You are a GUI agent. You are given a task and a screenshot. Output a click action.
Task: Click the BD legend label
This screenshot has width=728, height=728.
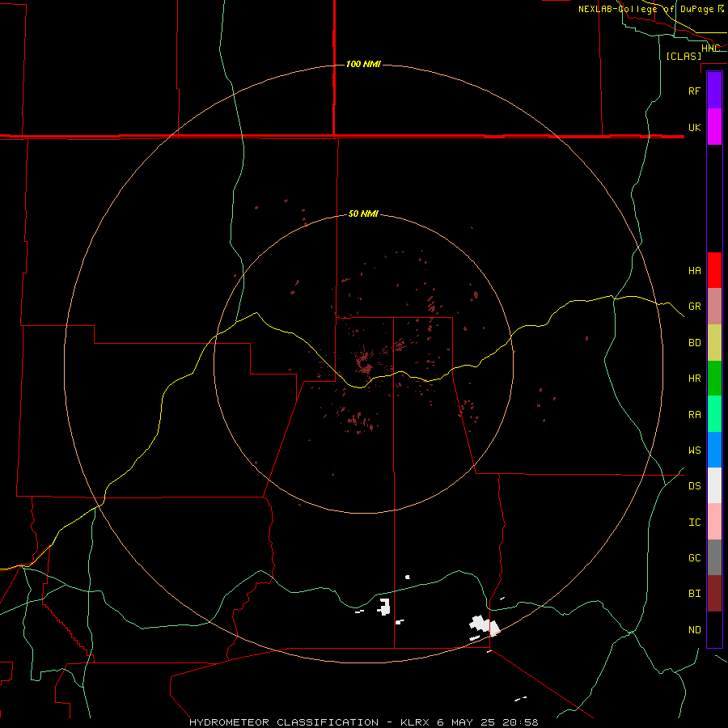(x=694, y=343)
